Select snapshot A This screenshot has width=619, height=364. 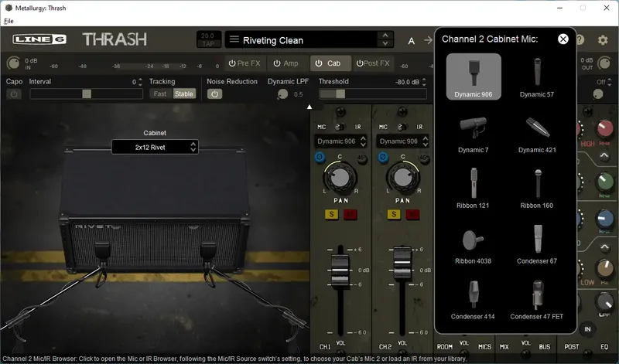tap(412, 41)
